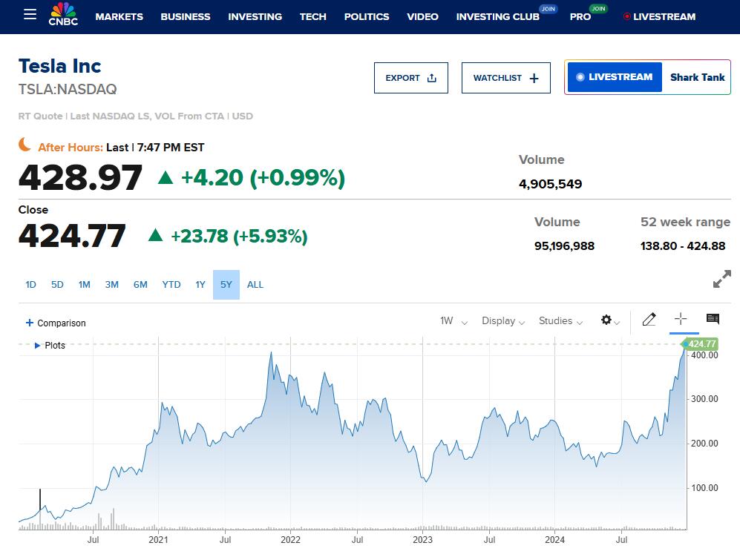Select the 1D chart range
740x560 pixels.
(30, 285)
